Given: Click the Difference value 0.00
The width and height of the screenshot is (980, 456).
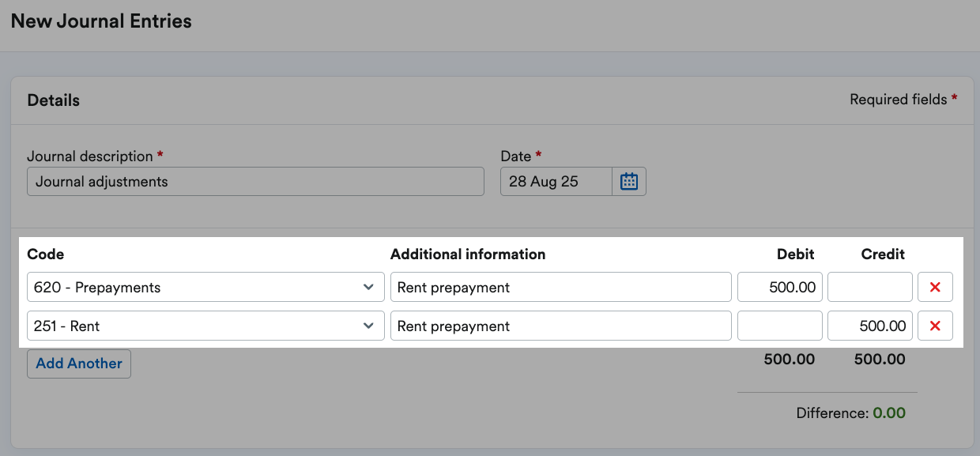Looking at the screenshot, I should point(889,413).
